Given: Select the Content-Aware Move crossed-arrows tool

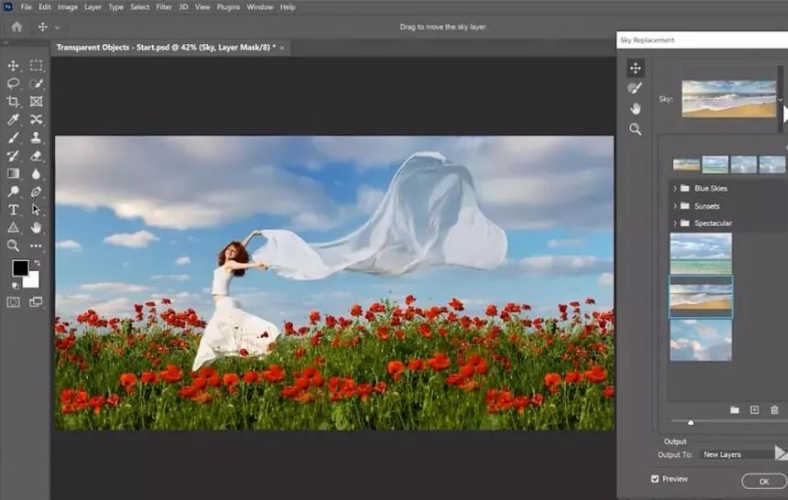Looking at the screenshot, I should pos(36,120).
